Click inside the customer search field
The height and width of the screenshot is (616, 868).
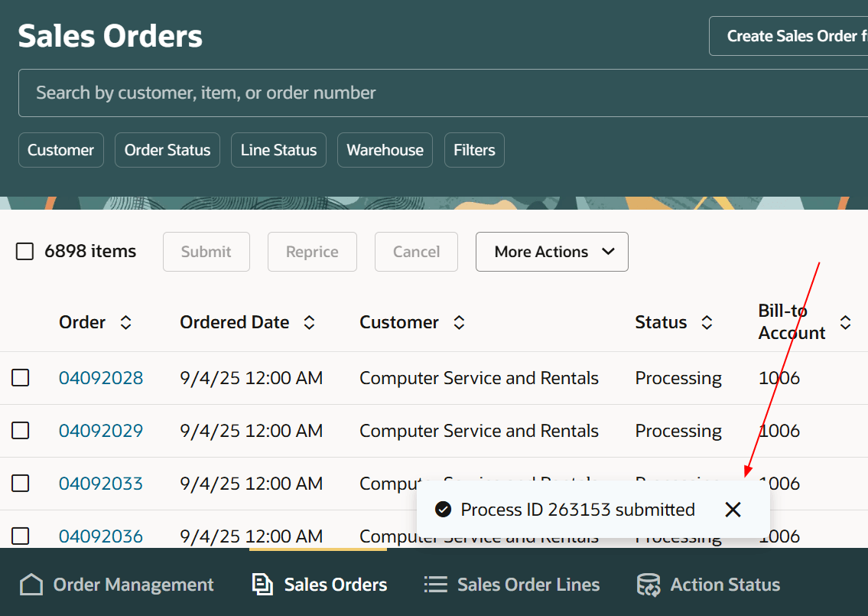pyautogui.click(x=306, y=93)
